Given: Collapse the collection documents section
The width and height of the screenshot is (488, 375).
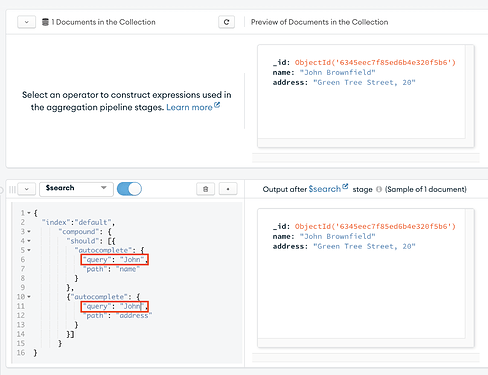Looking at the screenshot, I should 27,22.
